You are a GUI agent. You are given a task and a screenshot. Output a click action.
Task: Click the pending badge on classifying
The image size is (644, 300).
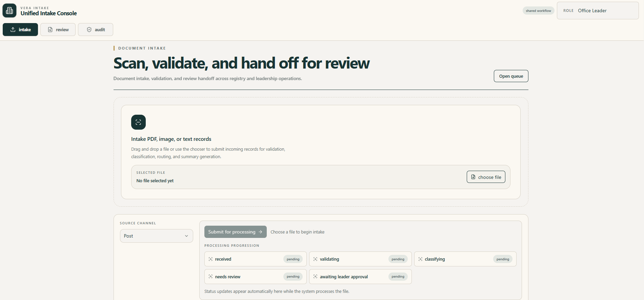coord(503,259)
